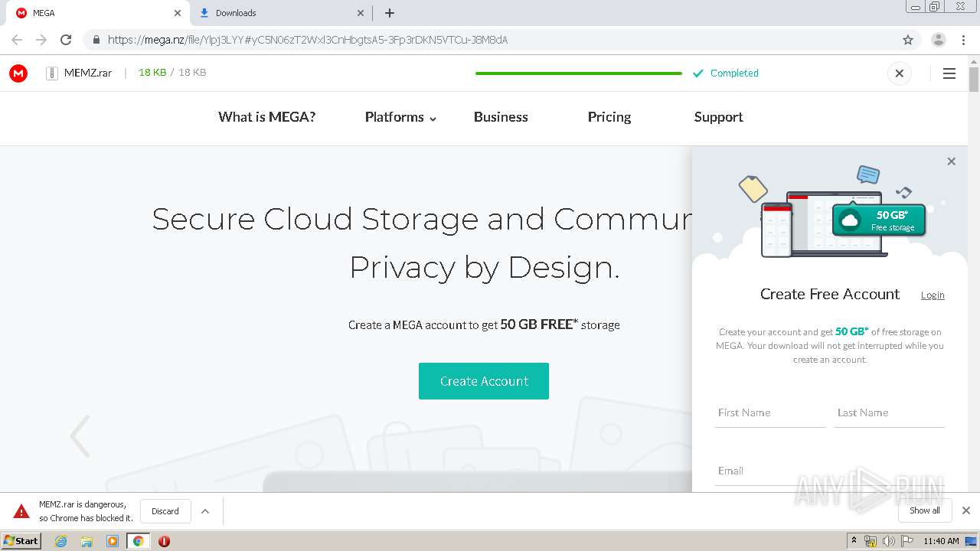980x551 pixels.
Task: Close the MEGA tab
Action: tap(178, 13)
